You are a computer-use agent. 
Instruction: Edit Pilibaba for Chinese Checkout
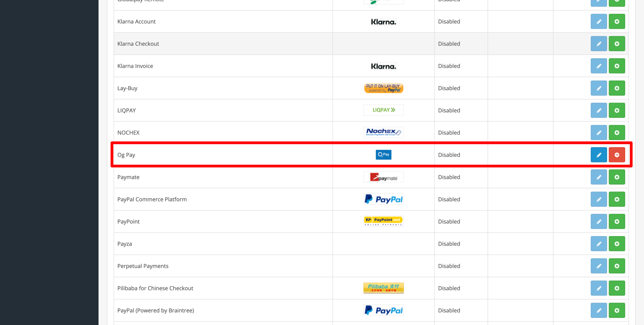coord(598,288)
